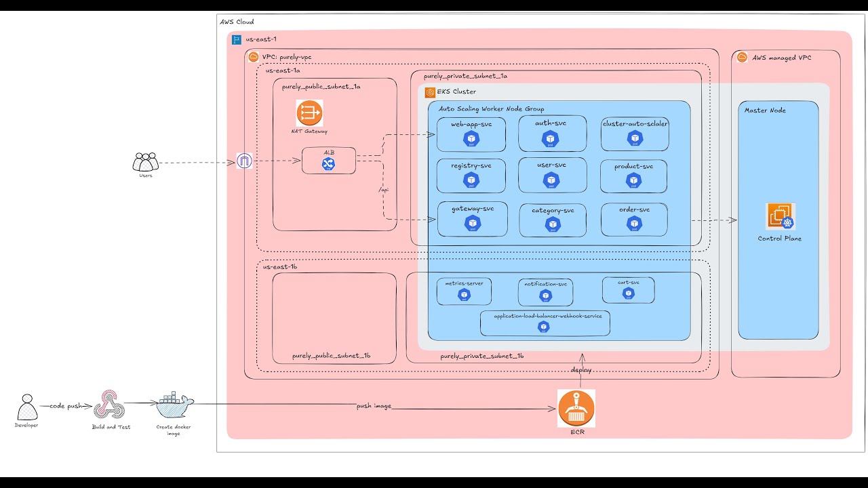
Task: Click the metrics-server pod icon
Action: (465, 294)
